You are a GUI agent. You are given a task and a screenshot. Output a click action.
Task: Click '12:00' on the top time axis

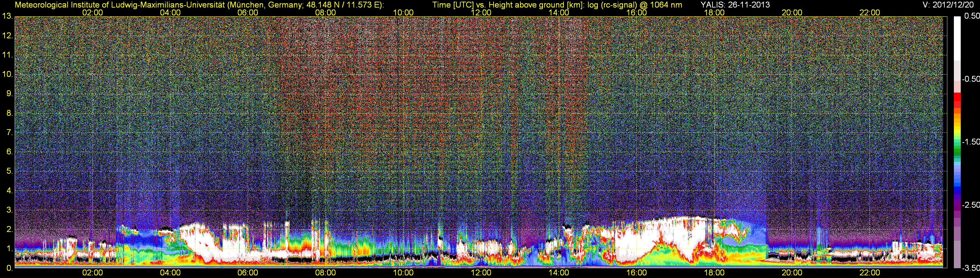[x=481, y=12]
